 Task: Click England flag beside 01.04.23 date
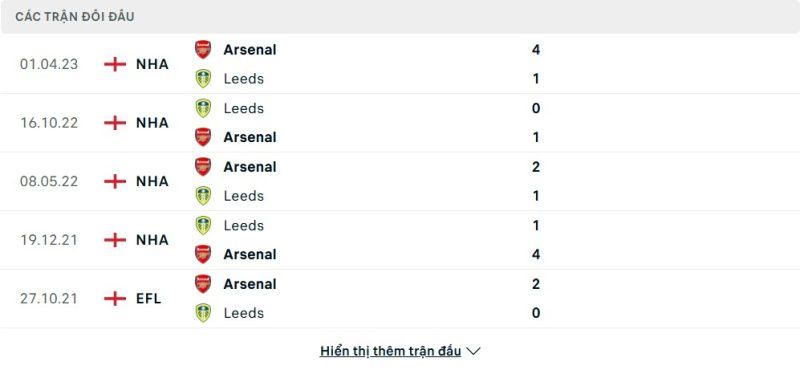[x=115, y=64]
